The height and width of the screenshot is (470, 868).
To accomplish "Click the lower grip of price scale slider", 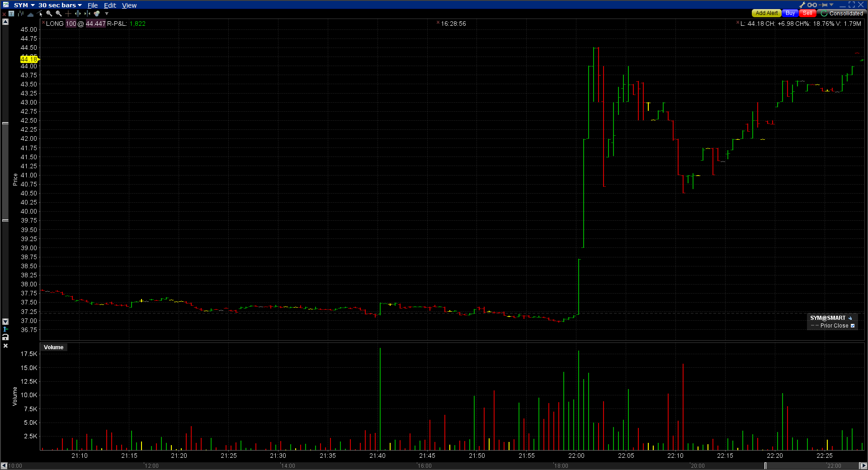I will point(5,221).
